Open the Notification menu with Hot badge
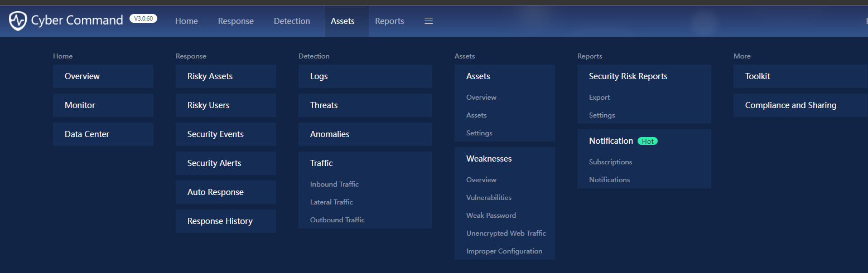This screenshot has width=868, height=273. click(x=611, y=141)
